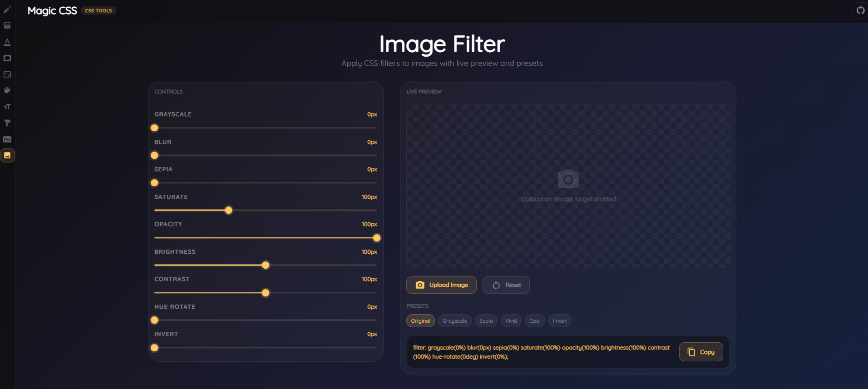Screen dimensions: 868x389
Task: Apply the Cool preset
Action: [535, 321]
